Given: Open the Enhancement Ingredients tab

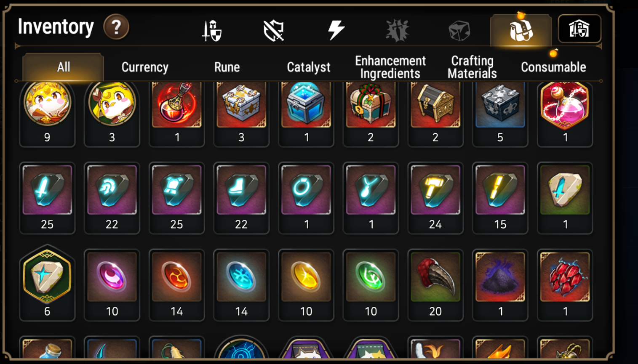Looking at the screenshot, I should pos(390,67).
